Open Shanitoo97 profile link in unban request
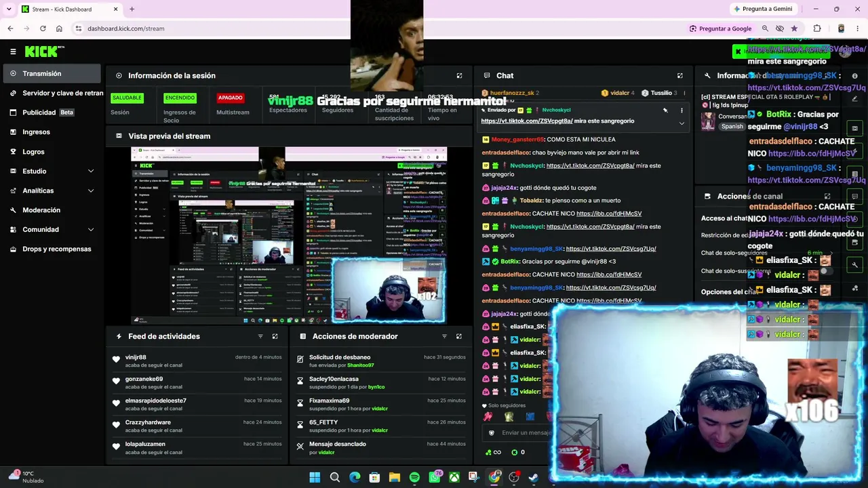 pos(360,365)
